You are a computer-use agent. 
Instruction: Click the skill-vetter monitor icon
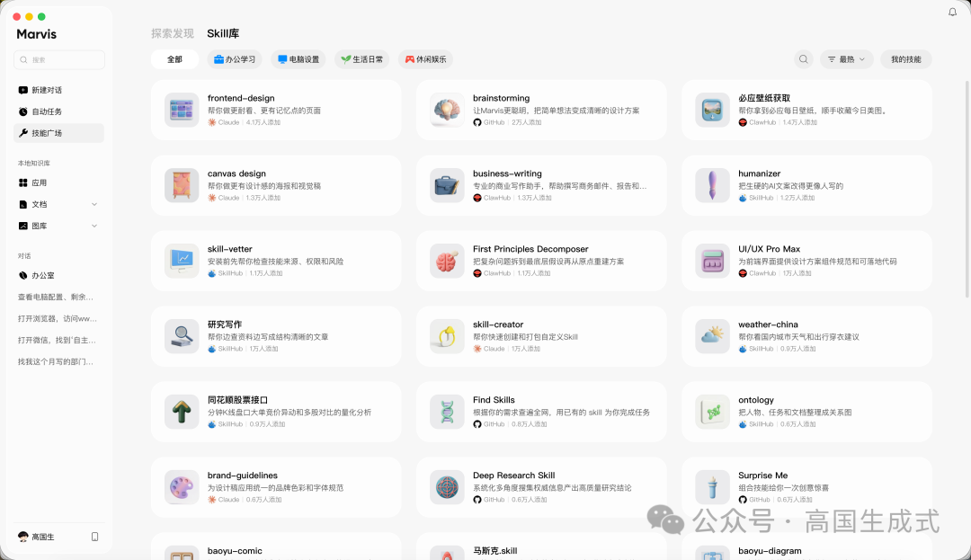[182, 262]
